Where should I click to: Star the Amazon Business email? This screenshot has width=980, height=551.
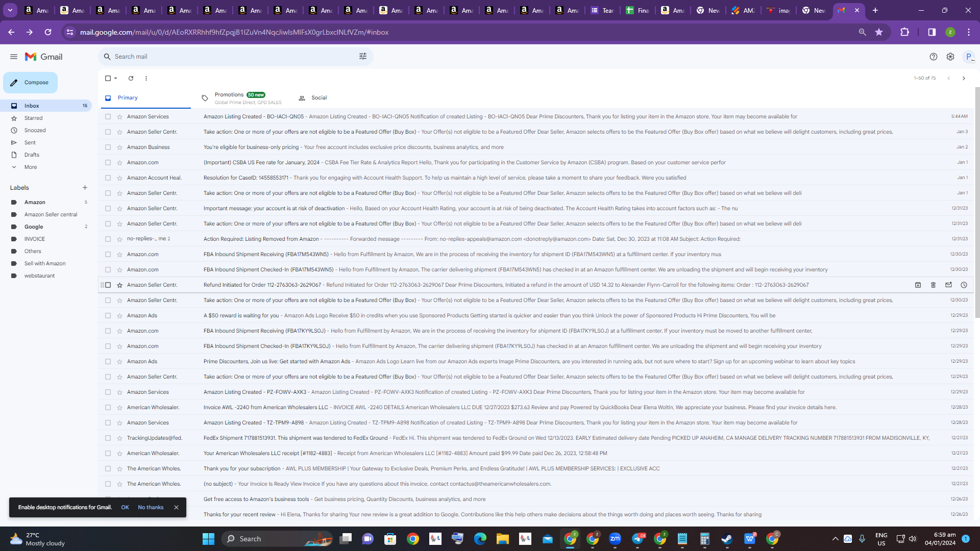coord(119,147)
